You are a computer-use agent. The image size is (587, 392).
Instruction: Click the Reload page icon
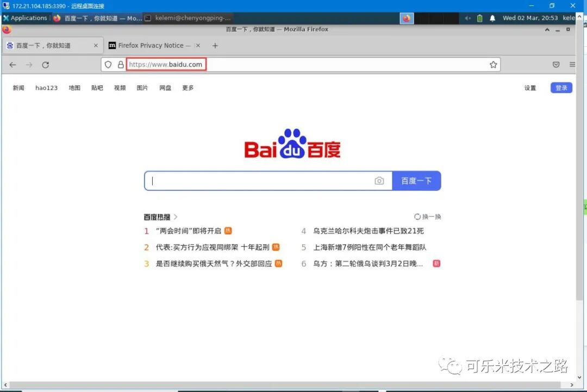click(46, 64)
